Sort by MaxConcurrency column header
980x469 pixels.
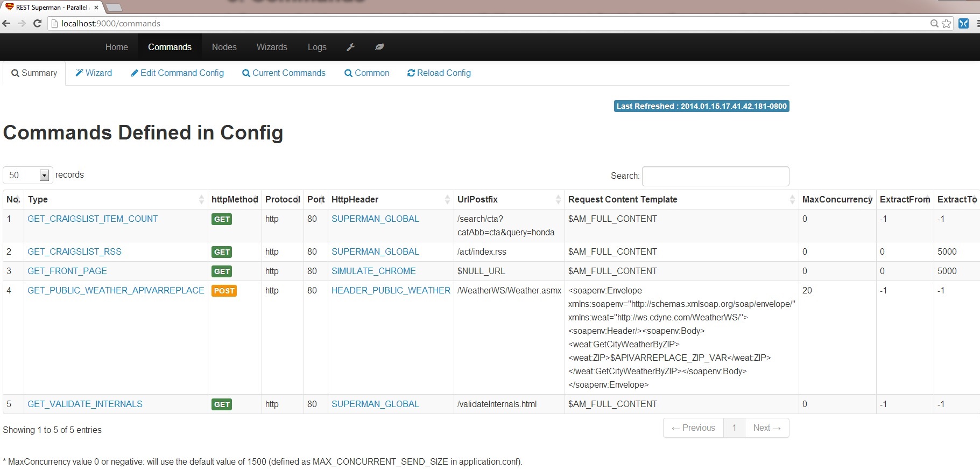[837, 199]
